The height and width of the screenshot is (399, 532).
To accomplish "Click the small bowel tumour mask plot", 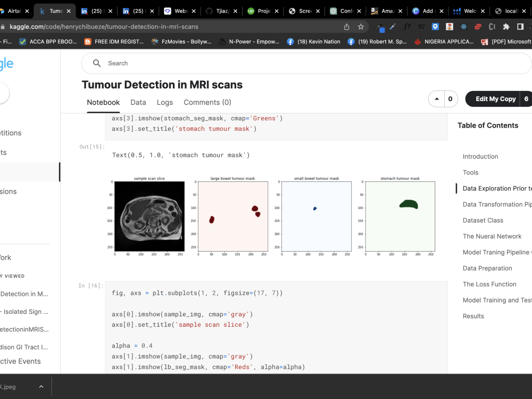I will point(317,216).
